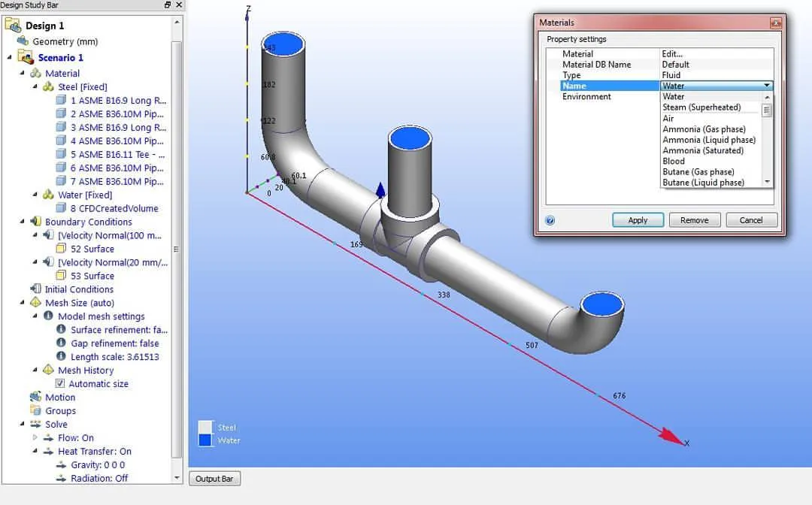This screenshot has height=505, width=812.
Task: Uncheck the Automatic size checkbox
Action: pyautogui.click(x=59, y=384)
